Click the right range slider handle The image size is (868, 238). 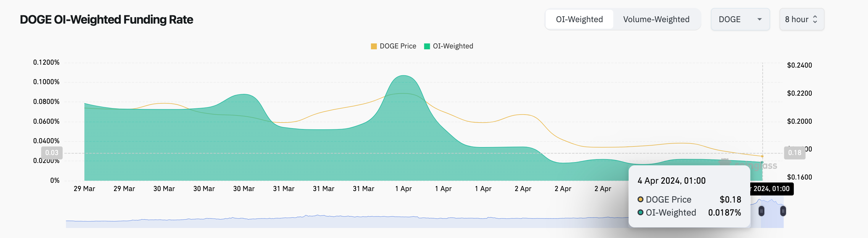(783, 211)
